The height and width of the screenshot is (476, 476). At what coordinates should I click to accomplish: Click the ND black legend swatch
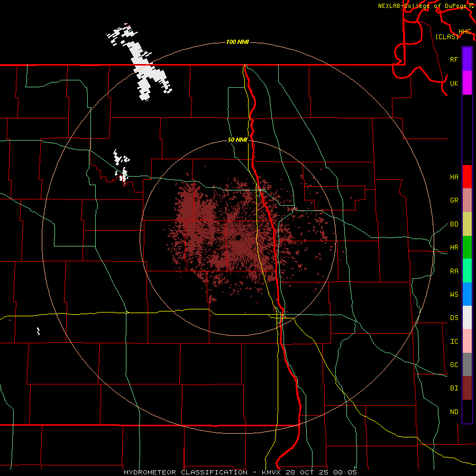(x=467, y=411)
